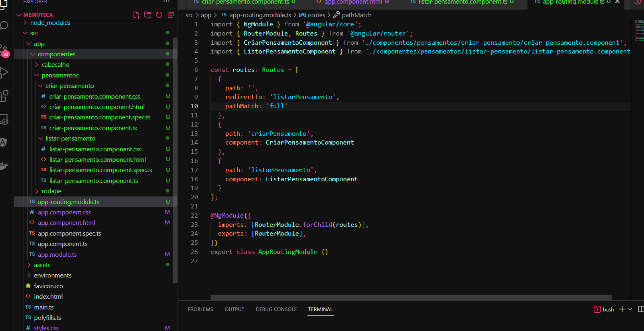Open favicon.ico file

point(48,286)
